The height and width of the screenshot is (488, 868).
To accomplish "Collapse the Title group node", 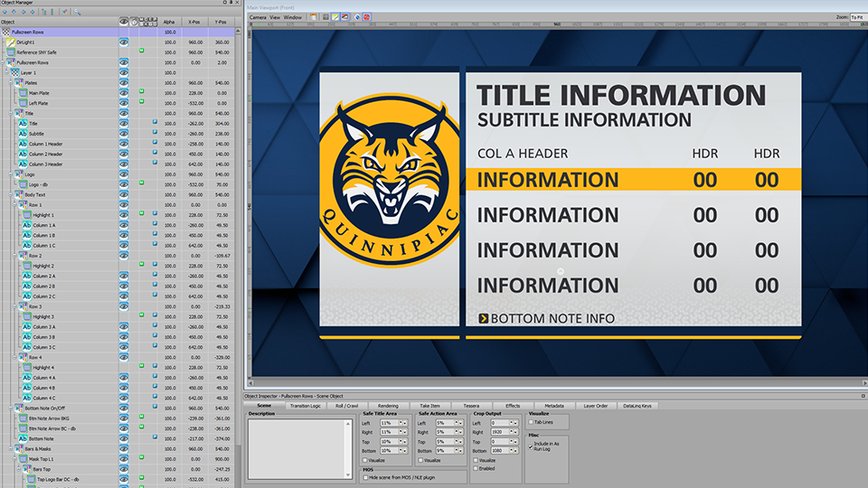I will [11, 113].
